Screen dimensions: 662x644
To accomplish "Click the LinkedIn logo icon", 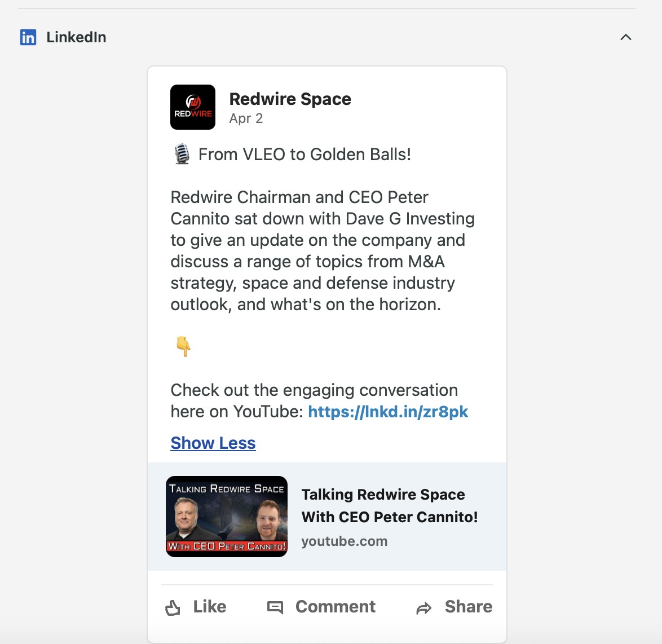I will [x=28, y=37].
